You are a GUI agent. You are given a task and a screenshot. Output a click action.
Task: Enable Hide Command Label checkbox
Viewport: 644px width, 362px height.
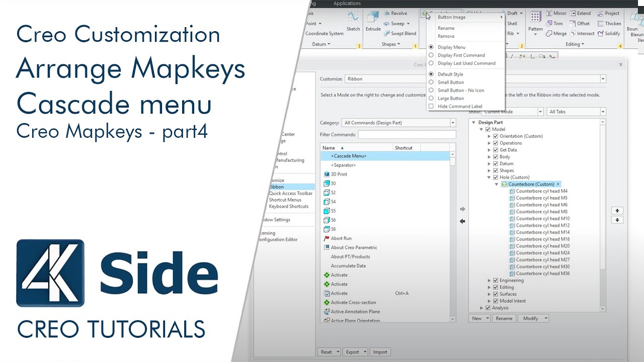[431, 107]
